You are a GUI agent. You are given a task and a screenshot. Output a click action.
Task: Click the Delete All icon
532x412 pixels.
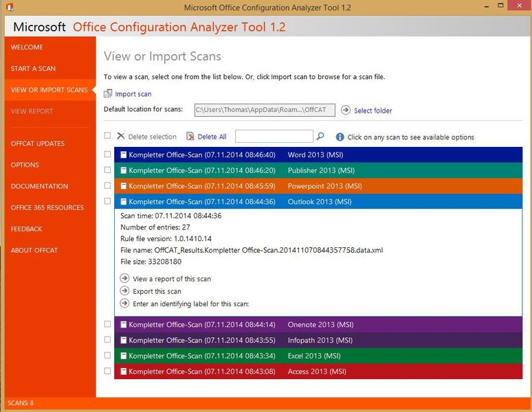pos(190,136)
